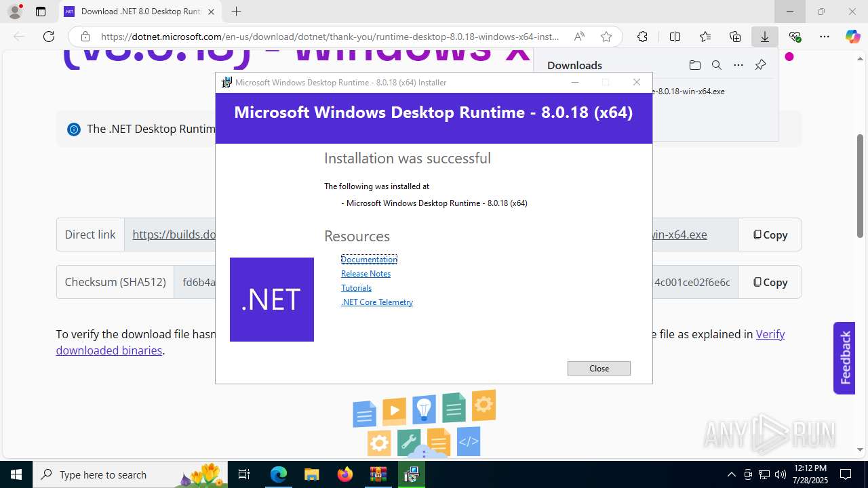
Task: Minimize the installer window
Action: pyautogui.click(x=575, y=82)
